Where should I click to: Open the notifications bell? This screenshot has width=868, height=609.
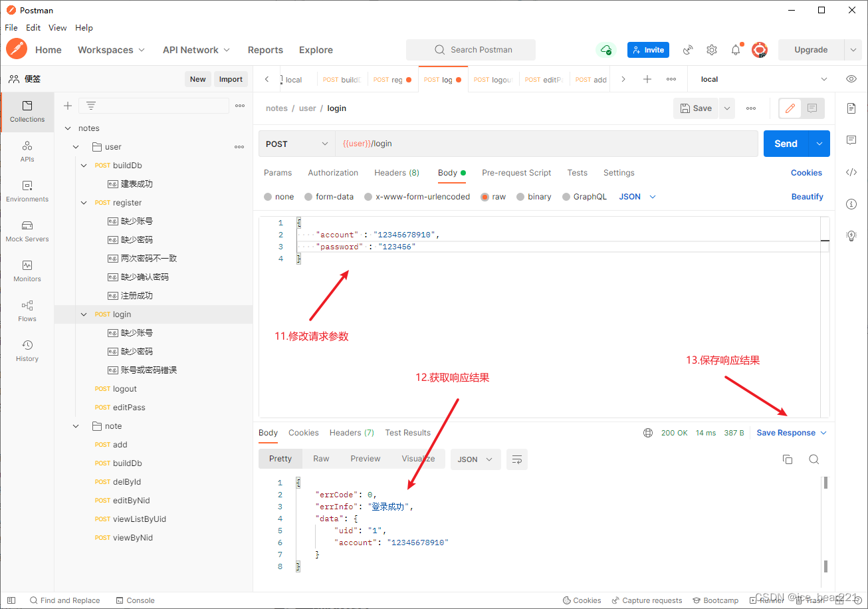coord(736,50)
